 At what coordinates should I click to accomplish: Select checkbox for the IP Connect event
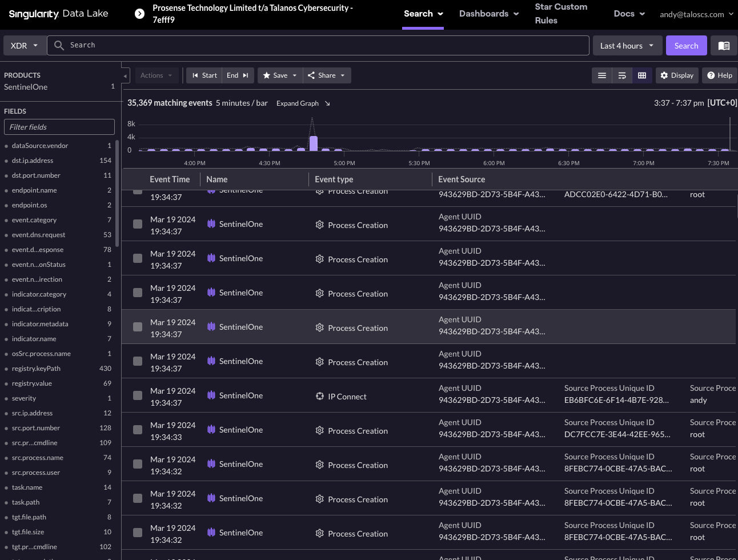click(138, 395)
